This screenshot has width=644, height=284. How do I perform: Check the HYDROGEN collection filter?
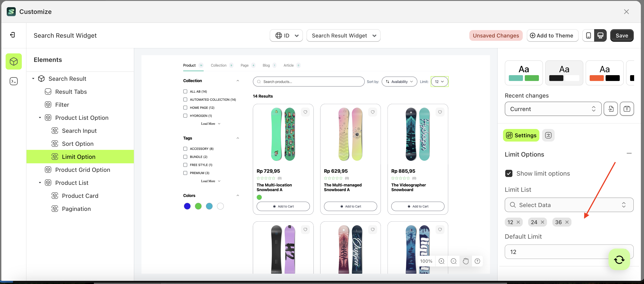185,115
